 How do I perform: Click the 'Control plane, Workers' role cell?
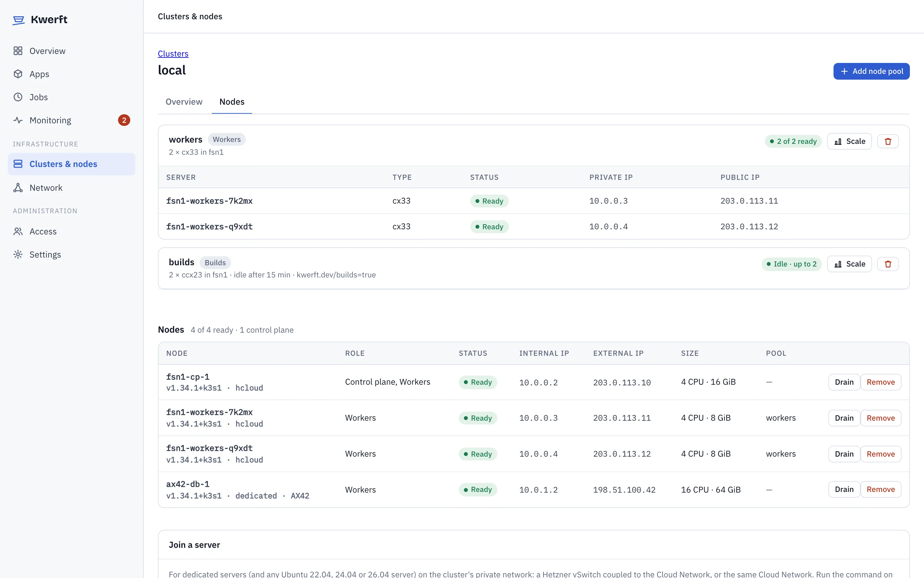[x=388, y=382]
